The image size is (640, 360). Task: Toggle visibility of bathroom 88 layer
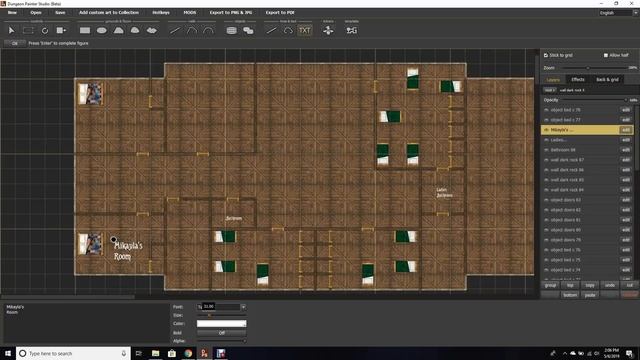547,150
